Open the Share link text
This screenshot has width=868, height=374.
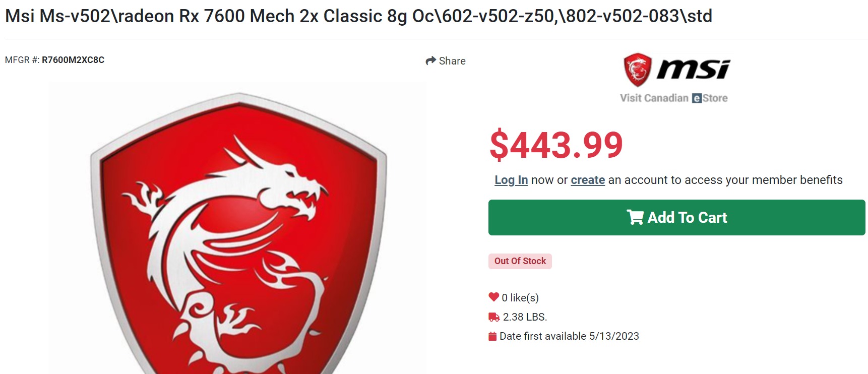452,61
